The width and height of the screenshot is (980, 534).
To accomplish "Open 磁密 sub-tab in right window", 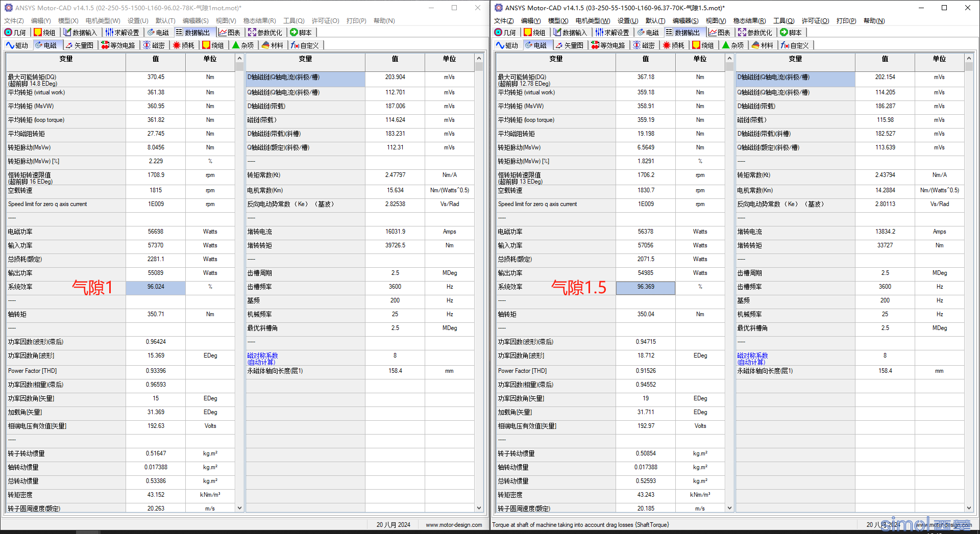I will pyautogui.click(x=644, y=45).
